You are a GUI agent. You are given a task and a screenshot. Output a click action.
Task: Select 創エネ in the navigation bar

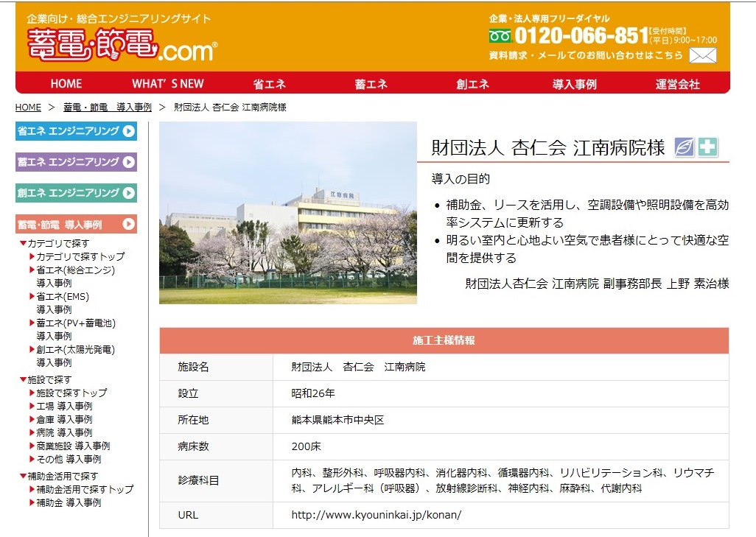(473, 84)
